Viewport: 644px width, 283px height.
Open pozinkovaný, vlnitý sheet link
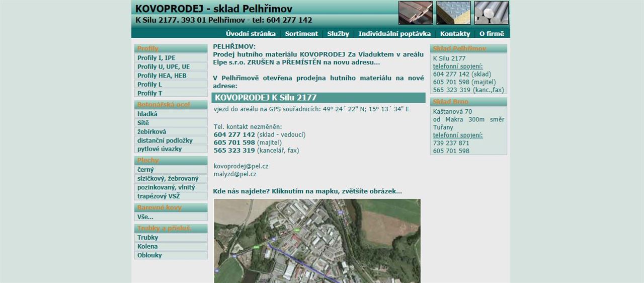tap(171, 187)
